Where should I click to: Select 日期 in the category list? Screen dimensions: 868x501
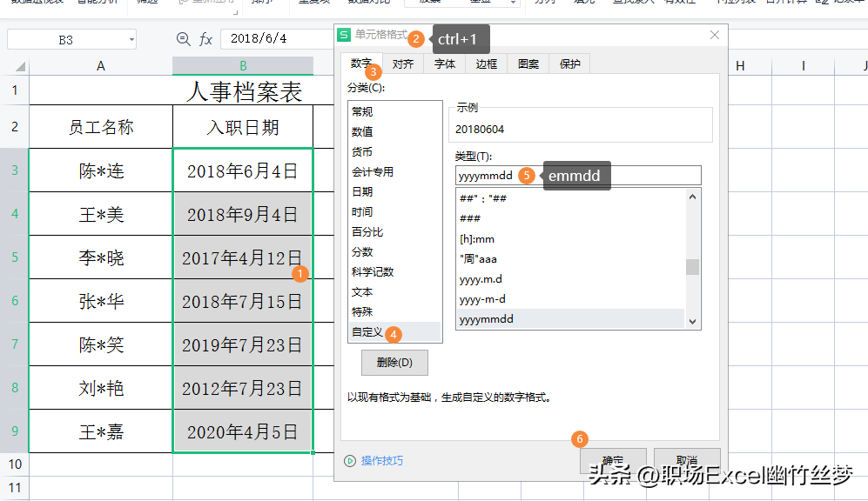pyautogui.click(x=394, y=192)
